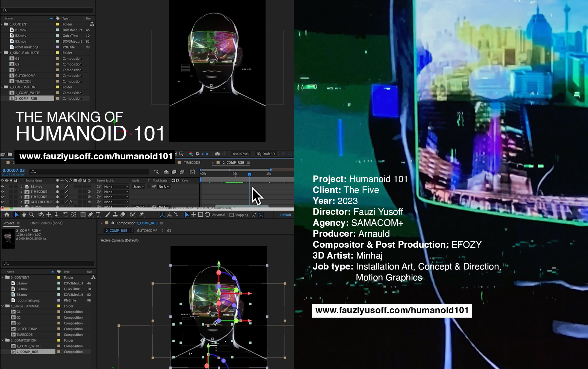Select the Pen tool
Screen dimensions: 588x369
90,215
